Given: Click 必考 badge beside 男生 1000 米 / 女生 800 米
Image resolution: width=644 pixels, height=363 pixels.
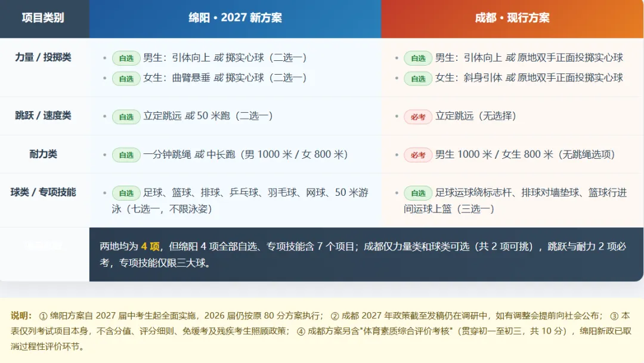Looking at the screenshot, I should (418, 155).
